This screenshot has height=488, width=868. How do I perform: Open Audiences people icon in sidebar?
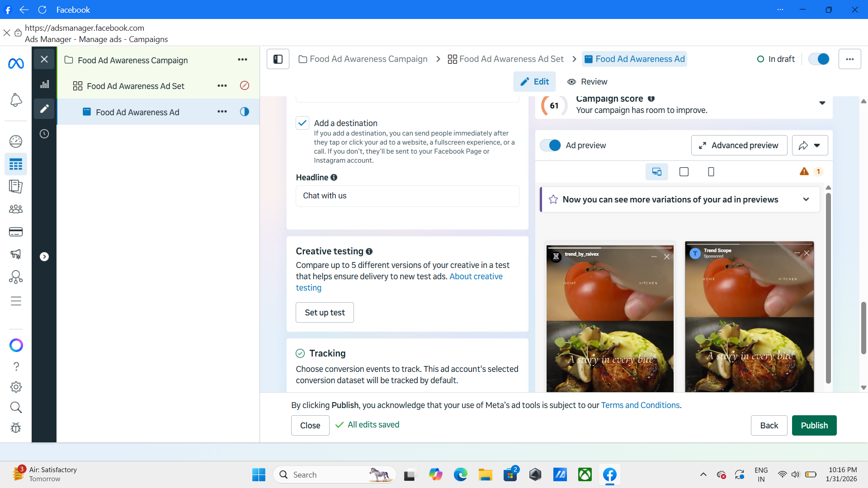(x=16, y=209)
